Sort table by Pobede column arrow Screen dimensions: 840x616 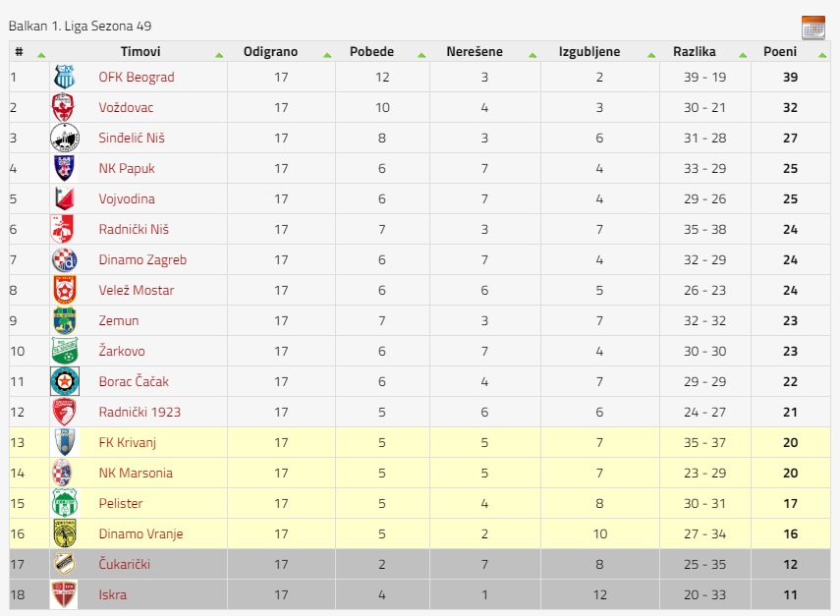pyautogui.click(x=421, y=55)
